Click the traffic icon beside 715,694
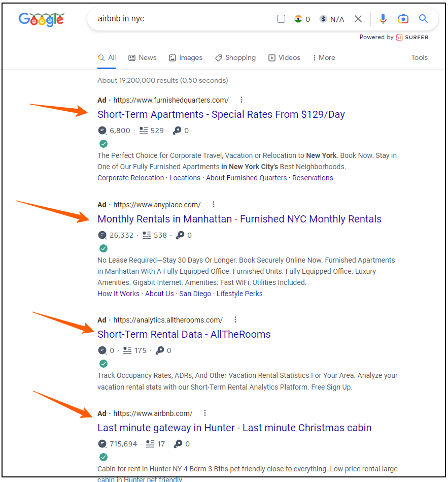The height and width of the screenshot is (482, 448). coord(102,444)
